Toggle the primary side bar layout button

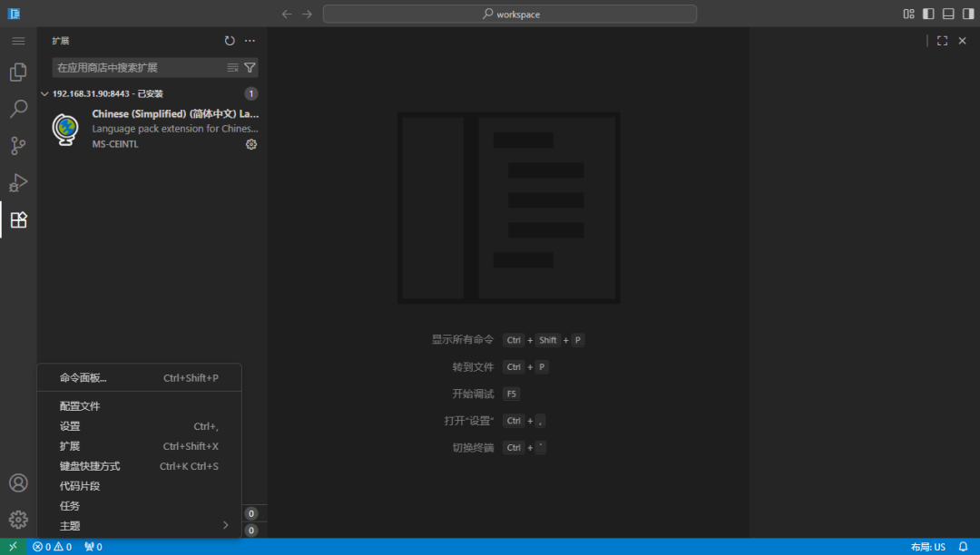click(x=928, y=14)
